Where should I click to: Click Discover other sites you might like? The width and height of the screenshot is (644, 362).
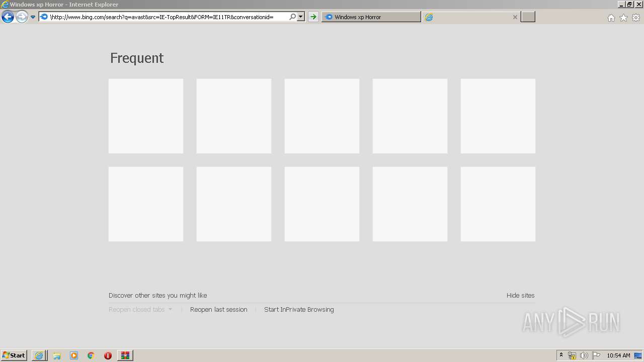(158, 296)
